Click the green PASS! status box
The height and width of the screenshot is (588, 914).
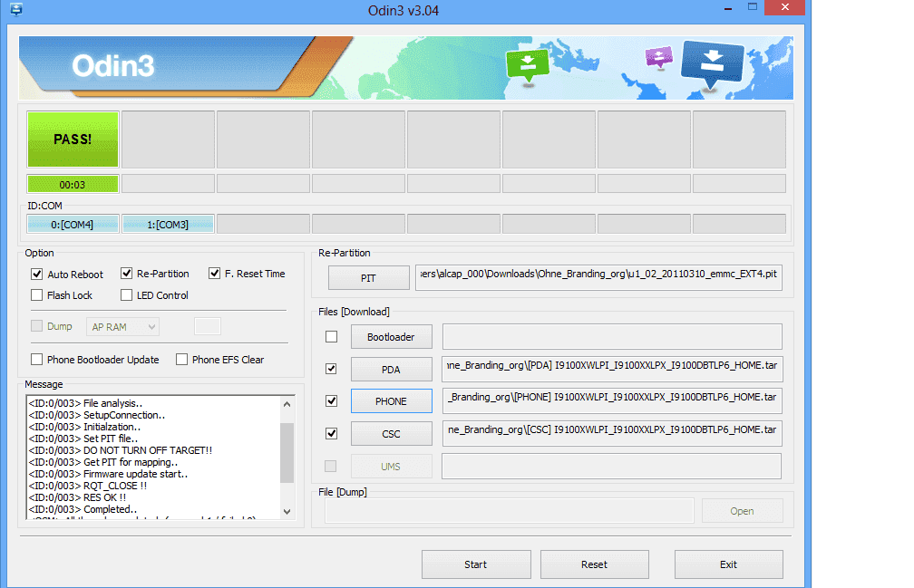[73, 140]
